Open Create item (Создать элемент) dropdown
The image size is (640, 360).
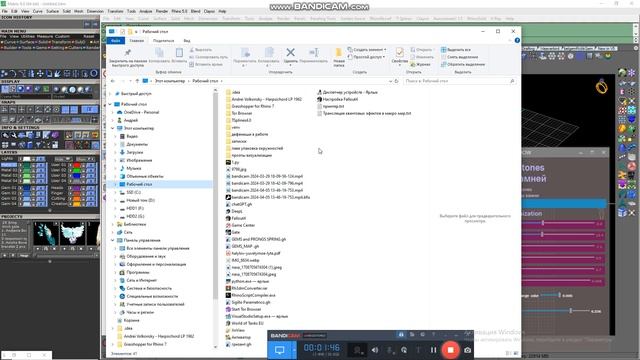tap(367, 50)
